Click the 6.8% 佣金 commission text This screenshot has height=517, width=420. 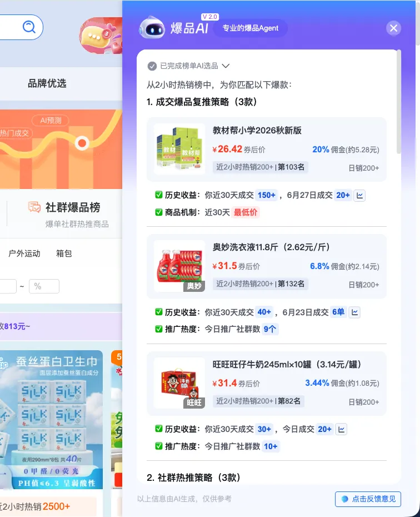[344, 266]
